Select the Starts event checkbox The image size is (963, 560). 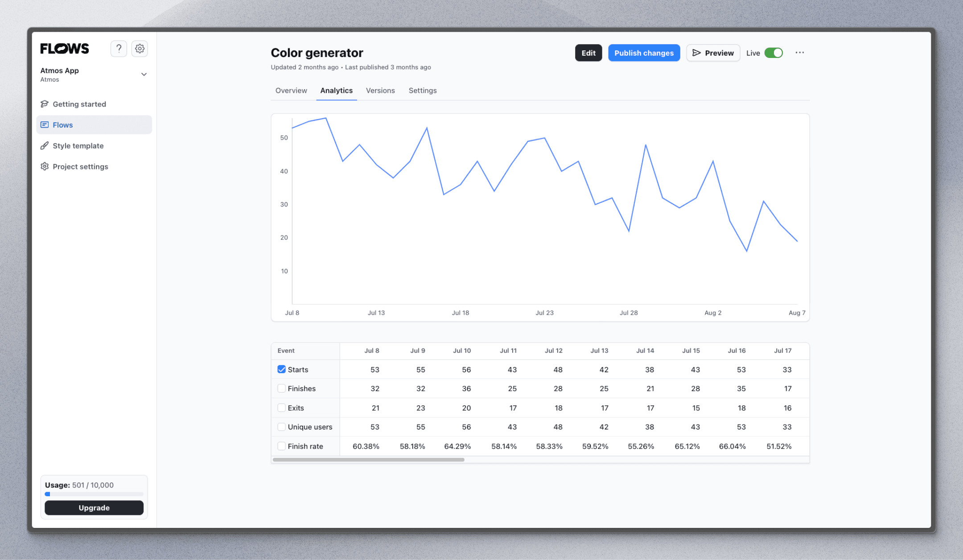click(281, 369)
